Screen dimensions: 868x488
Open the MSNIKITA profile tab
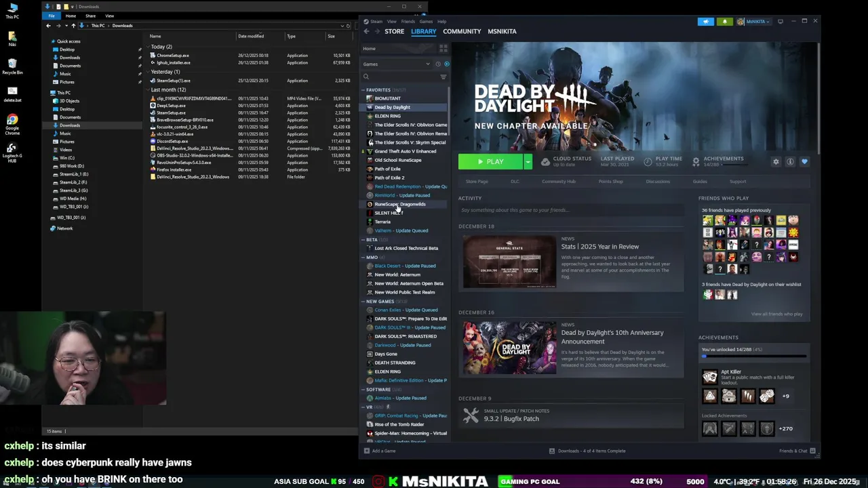(502, 31)
